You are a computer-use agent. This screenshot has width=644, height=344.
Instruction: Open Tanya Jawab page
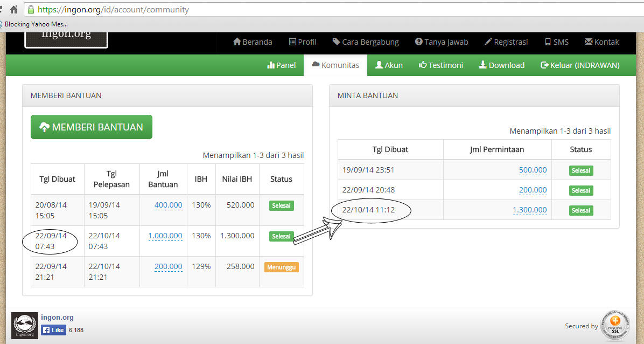[442, 42]
